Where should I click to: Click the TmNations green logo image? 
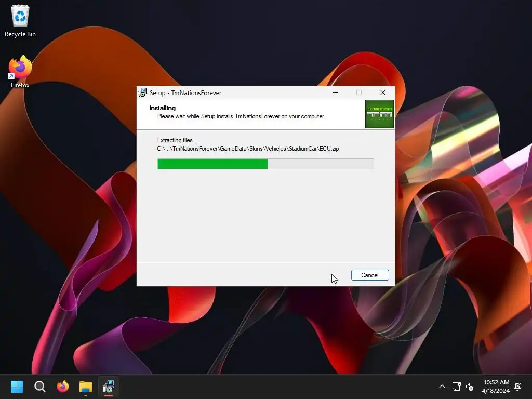379,114
